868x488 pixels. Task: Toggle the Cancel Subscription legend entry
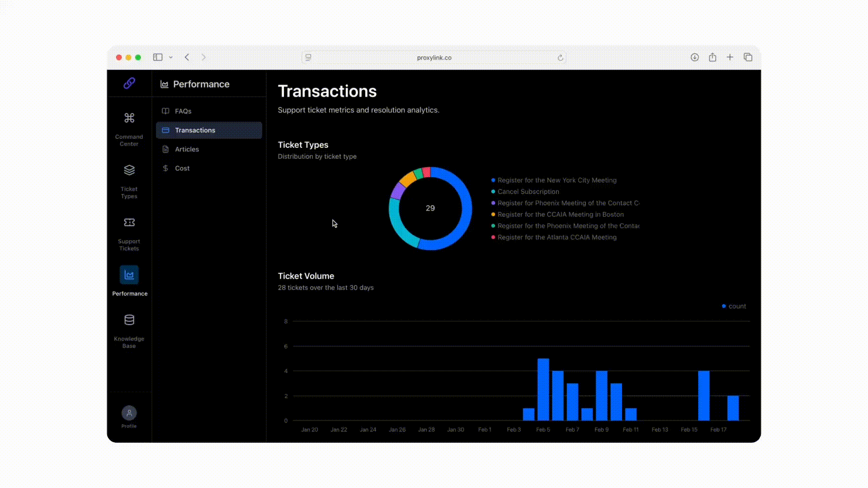pos(528,192)
